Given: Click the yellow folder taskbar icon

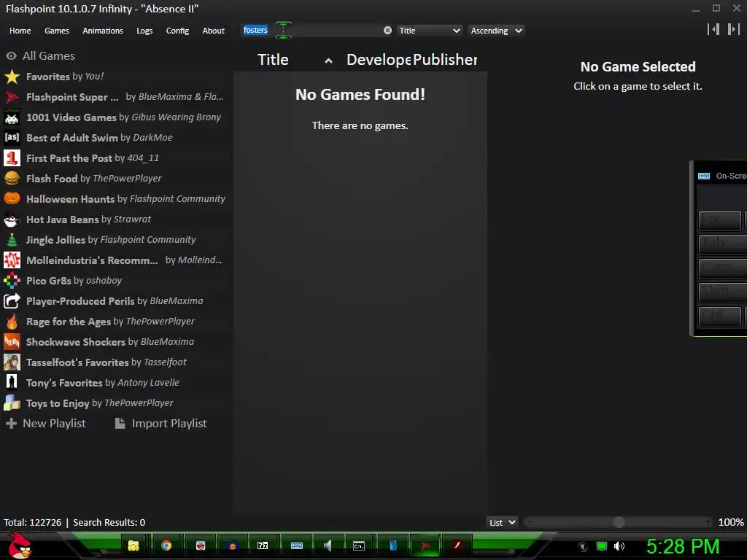Looking at the screenshot, I should [x=134, y=545].
